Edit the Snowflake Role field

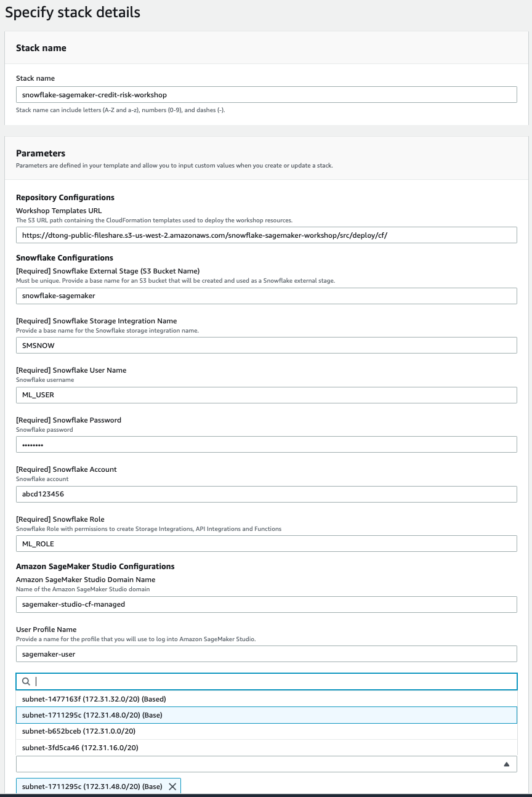[x=266, y=543]
